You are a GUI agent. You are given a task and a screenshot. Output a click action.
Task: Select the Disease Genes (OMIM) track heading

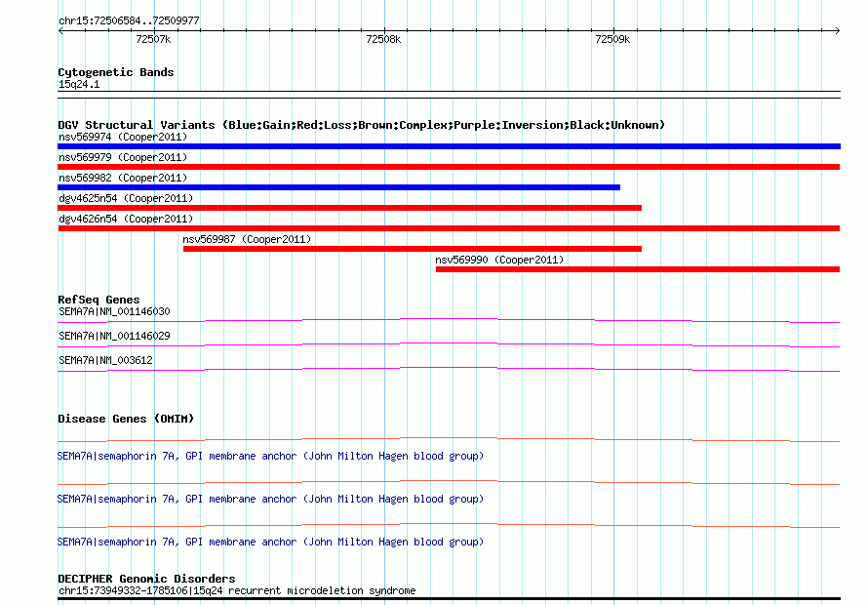pos(126,419)
